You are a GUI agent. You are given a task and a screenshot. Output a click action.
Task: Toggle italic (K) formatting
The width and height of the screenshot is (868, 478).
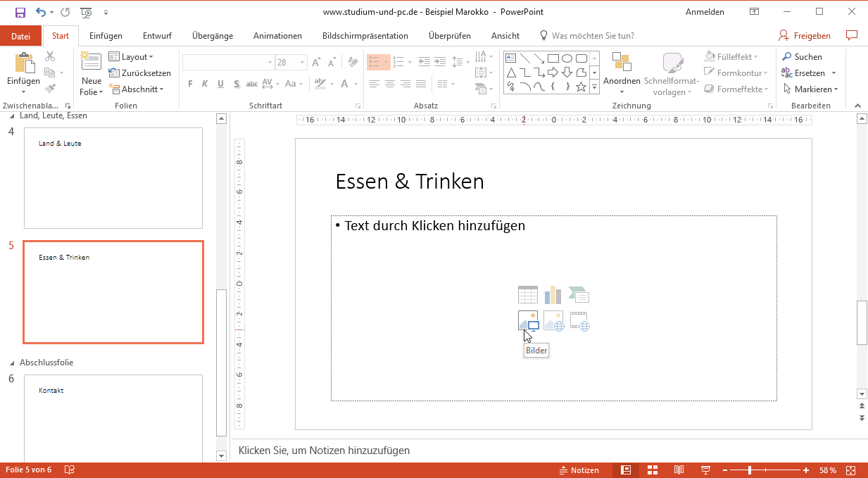(205, 84)
